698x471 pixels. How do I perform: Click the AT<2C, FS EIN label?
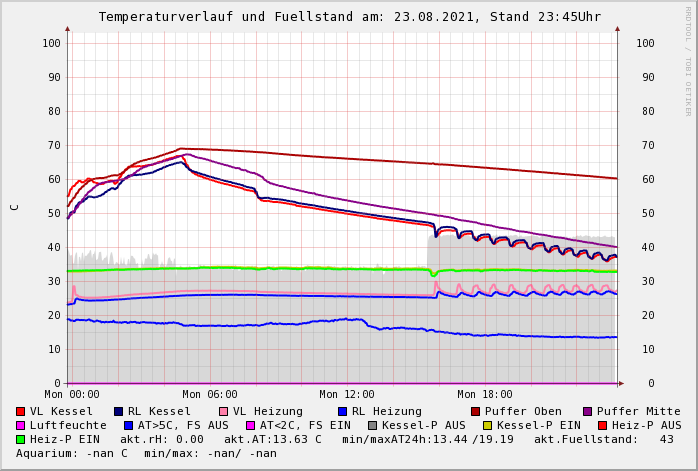pos(305,426)
